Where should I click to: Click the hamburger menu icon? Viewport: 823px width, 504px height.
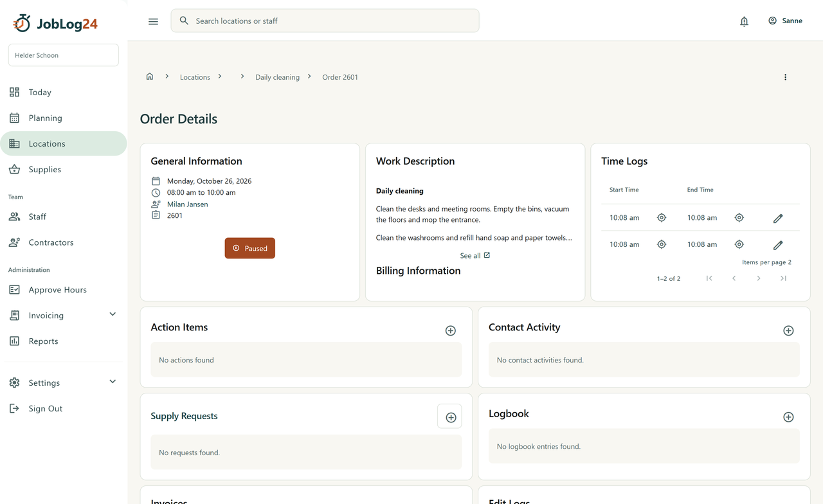pos(153,21)
